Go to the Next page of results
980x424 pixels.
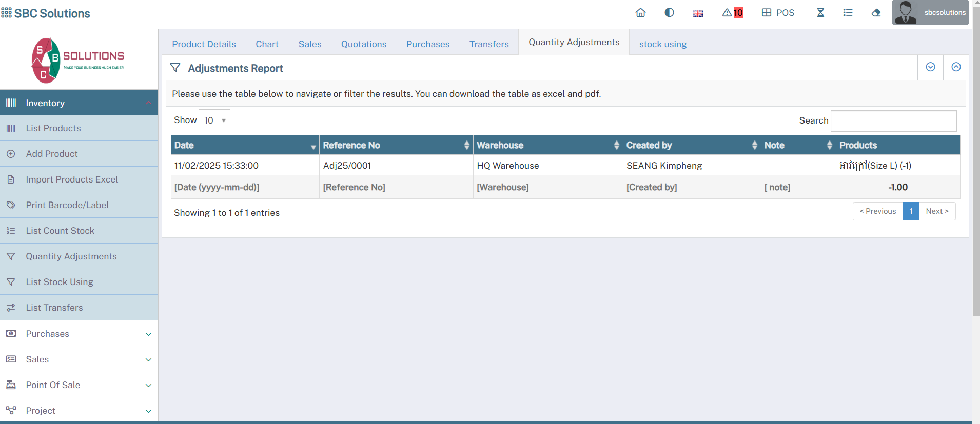pos(937,211)
